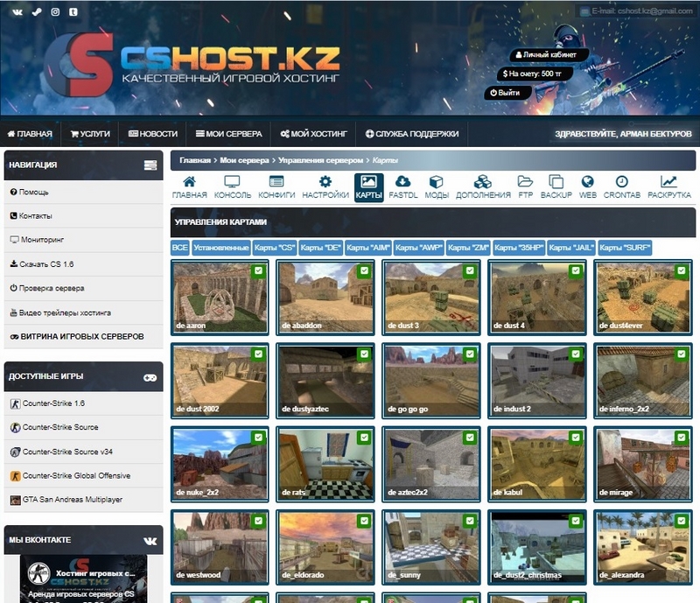Screen dimensions: 700x603
Task: Open the de go go go map thumbnail
Action: [x=431, y=381]
